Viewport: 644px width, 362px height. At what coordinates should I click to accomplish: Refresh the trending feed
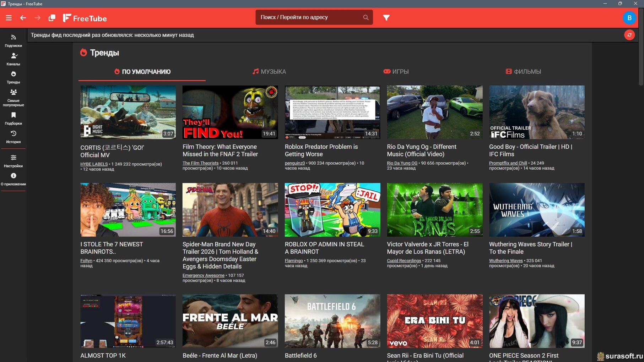pyautogui.click(x=629, y=35)
